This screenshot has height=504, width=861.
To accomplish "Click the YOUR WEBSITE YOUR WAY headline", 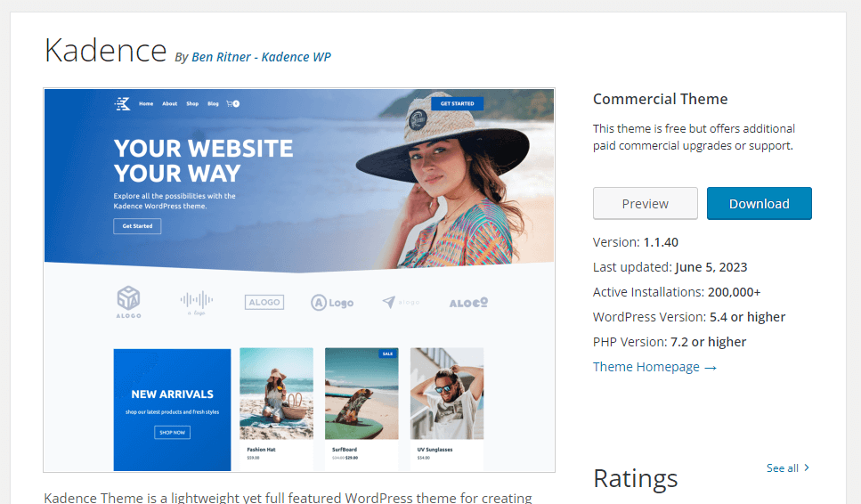I will pyautogui.click(x=203, y=161).
